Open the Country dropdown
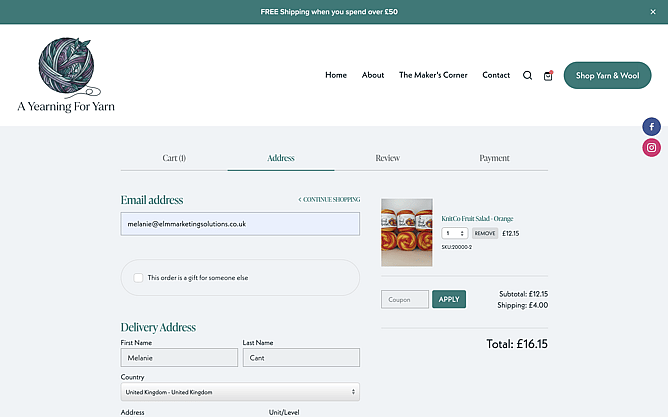 tap(240, 392)
